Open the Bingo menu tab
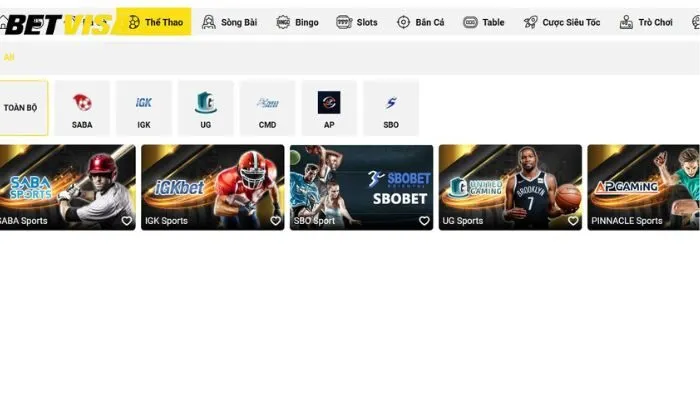 297,22
